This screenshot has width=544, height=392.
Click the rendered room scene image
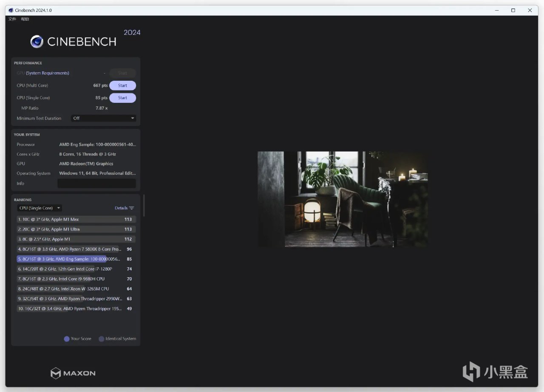343,199
